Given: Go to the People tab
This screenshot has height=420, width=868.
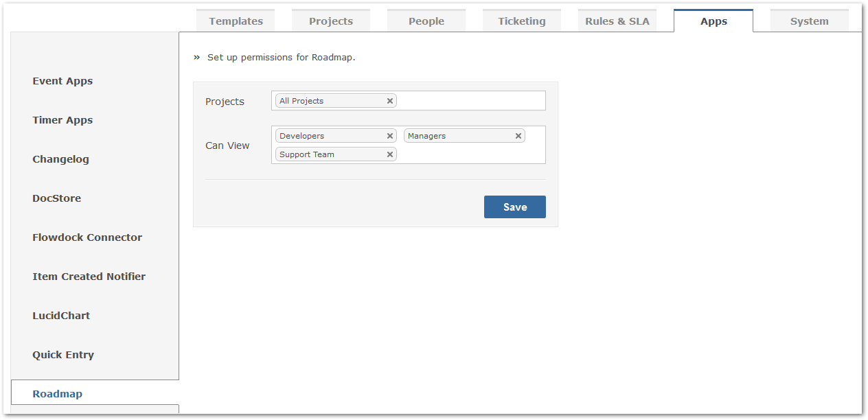Looking at the screenshot, I should (x=426, y=21).
